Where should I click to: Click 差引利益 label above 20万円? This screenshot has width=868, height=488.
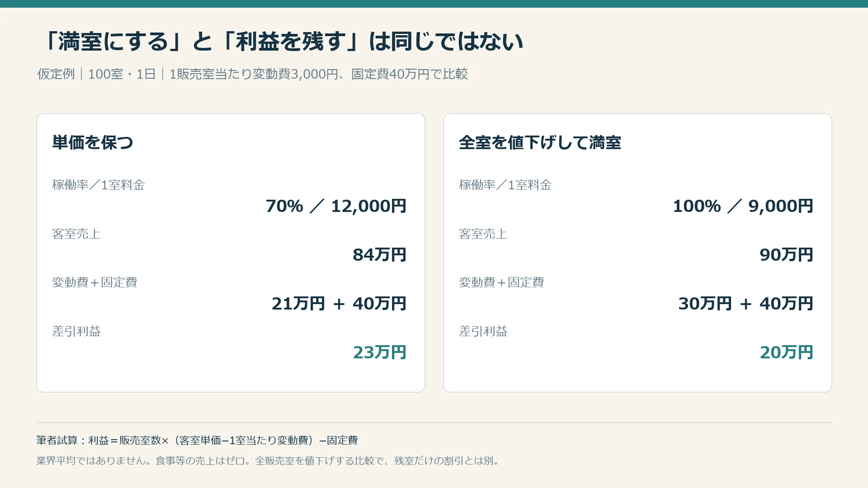pos(483,331)
